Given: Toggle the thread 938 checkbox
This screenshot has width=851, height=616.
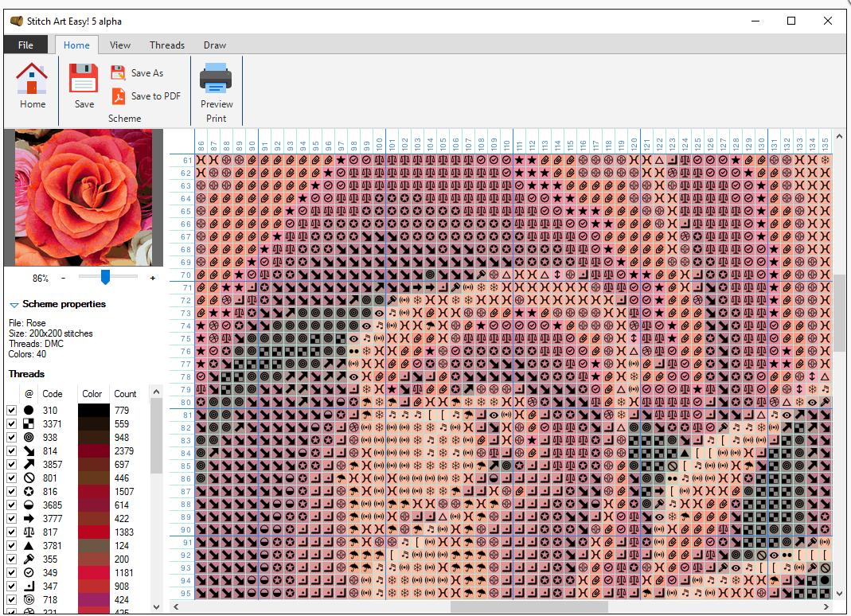Looking at the screenshot, I should tap(11, 438).
